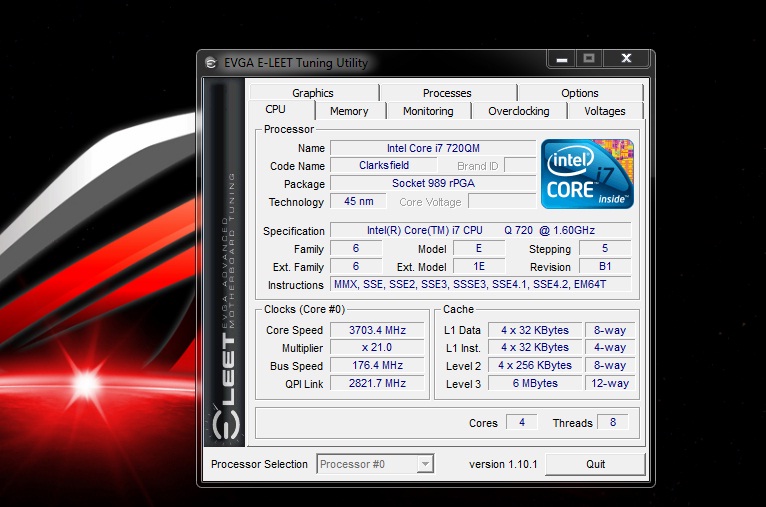Click the Core Speed value 3703.4 MHz
The width and height of the screenshot is (766, 507).
pos(377,330)
